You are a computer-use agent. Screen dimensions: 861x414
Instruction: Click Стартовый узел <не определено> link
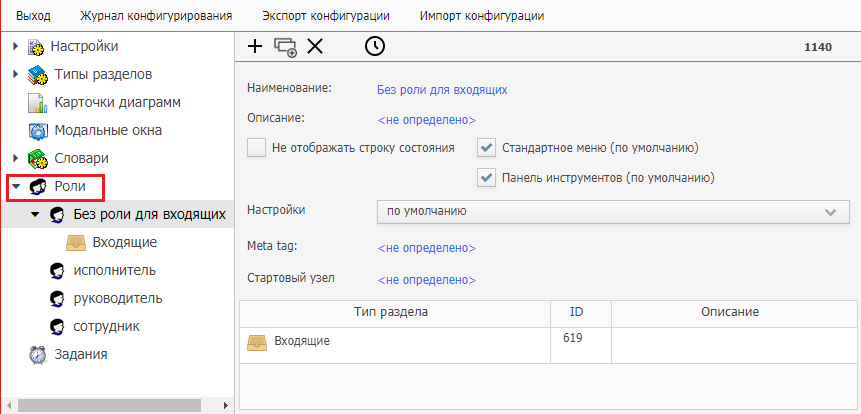427,280
